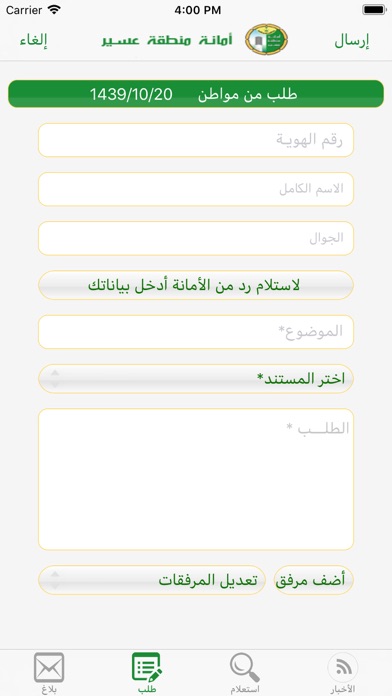Tap the إلغاء cancel button
This screenshot has height=696, width=392.
coord(33,40)
